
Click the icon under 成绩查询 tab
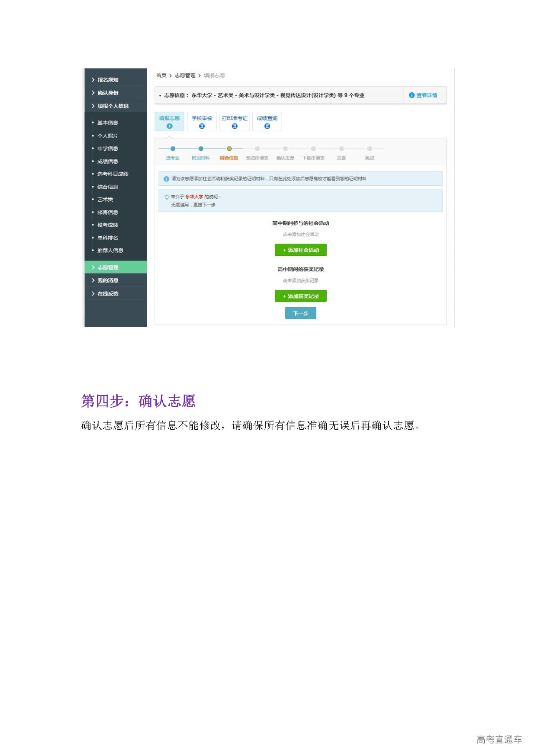click(267, 126)
